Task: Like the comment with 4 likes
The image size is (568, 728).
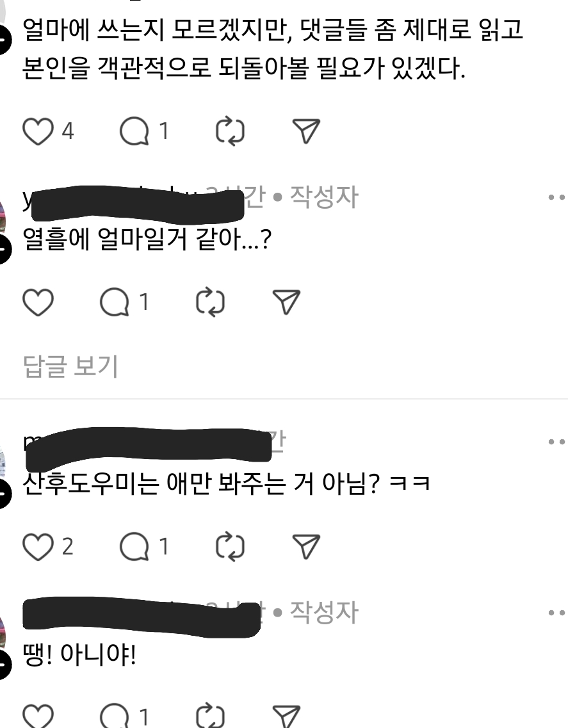Action: point(38,131)
